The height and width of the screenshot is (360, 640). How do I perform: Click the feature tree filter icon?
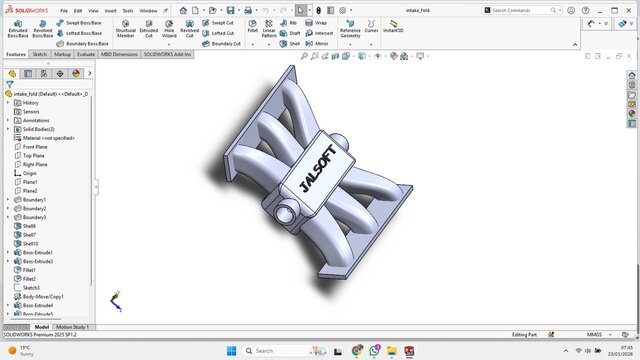(x=9, y=84)
